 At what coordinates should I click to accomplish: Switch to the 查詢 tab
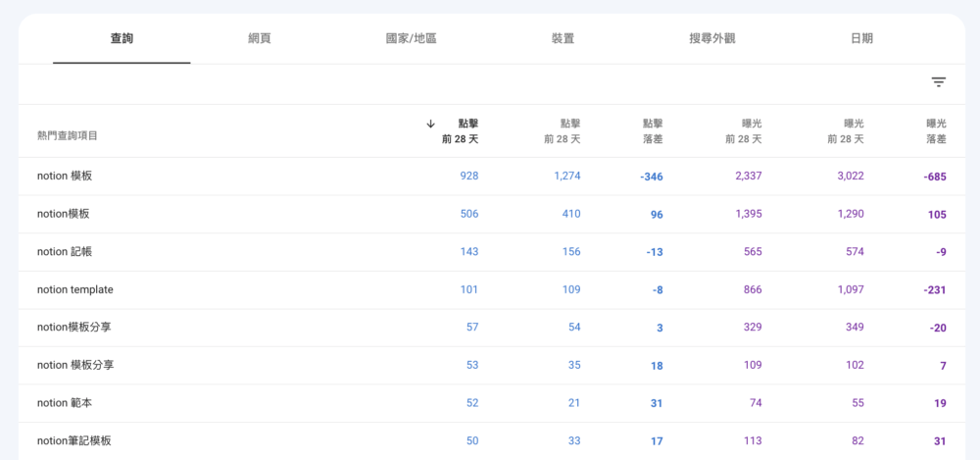click(x=122, y=39)
